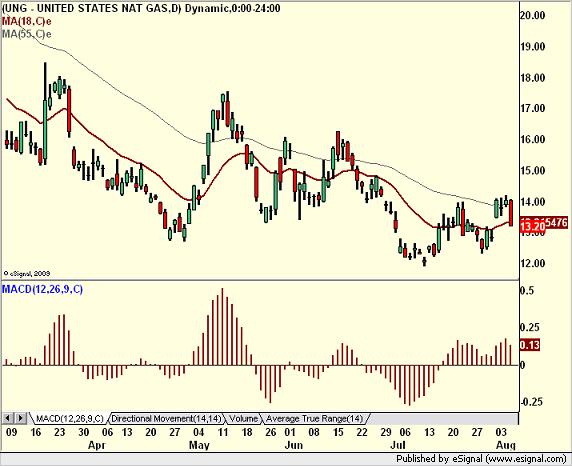
Task: Click the 0.5 MACD axis label
Action: (x=527, y=291)
